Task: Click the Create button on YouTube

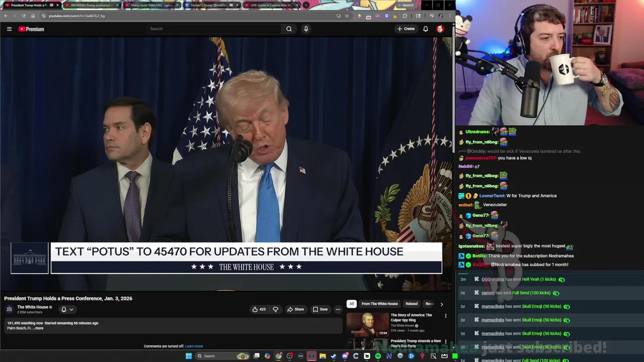Action: point(406,29)
